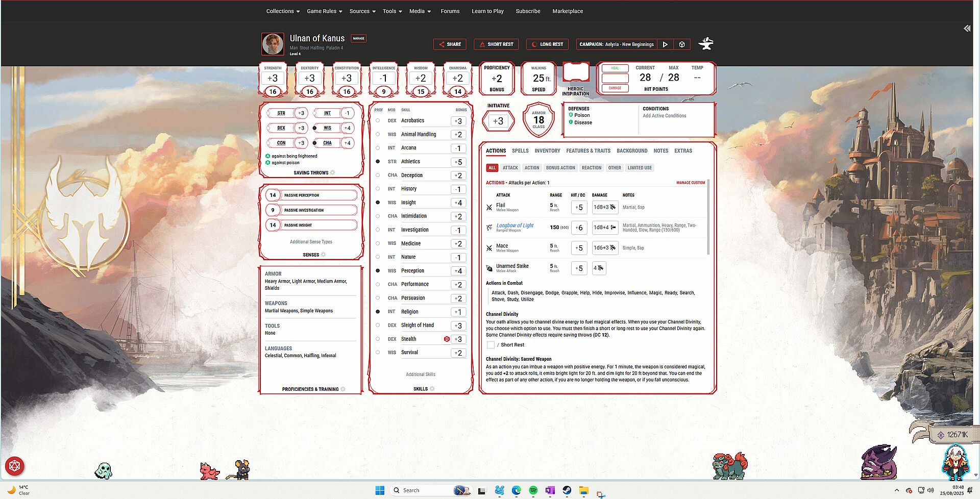This screenshot has width=980, height=499.
Task: Open the Forums page
Action: pyautogui.click(x=450, y=11)
